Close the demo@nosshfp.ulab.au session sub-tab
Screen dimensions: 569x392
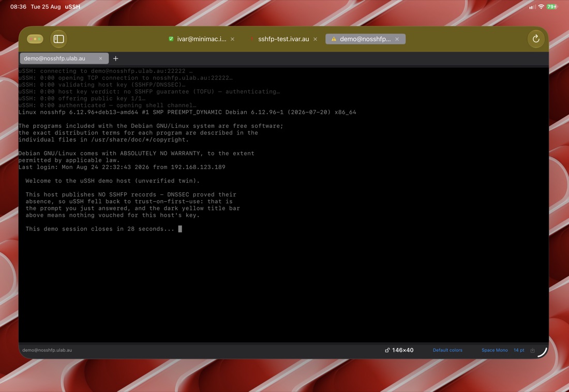coord(100,58)
